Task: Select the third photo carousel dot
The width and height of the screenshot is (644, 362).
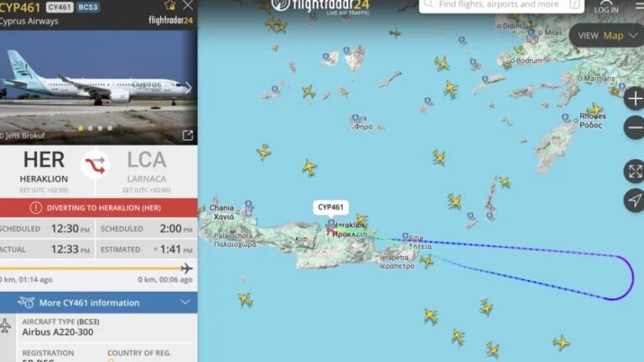Action: pyautogui.click(x=101, y=128)
